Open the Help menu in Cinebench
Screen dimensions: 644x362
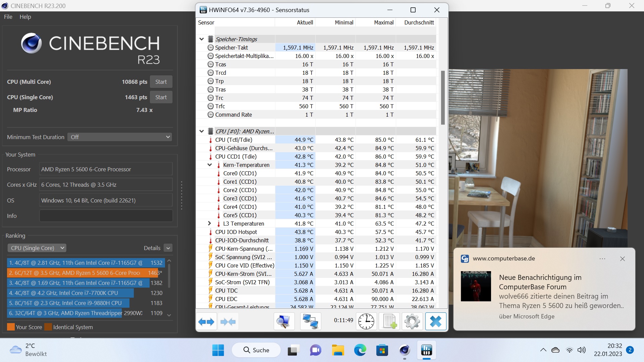pyautogui.click(x=25, y=17)
